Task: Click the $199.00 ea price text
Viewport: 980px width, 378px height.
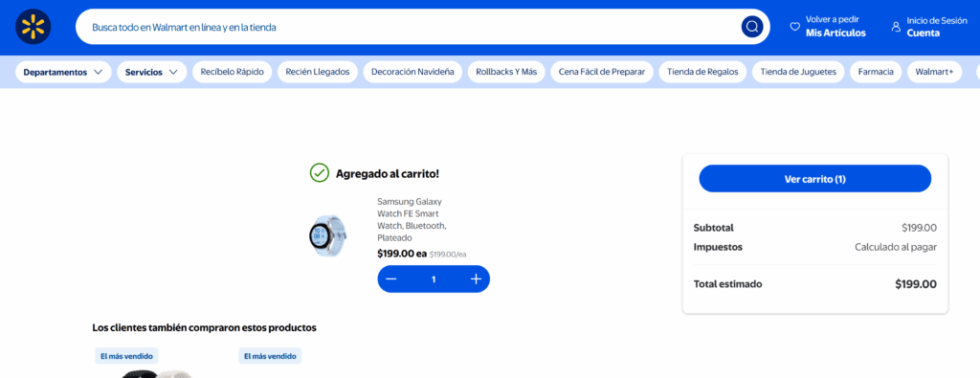Action: (x=402, y=254)
